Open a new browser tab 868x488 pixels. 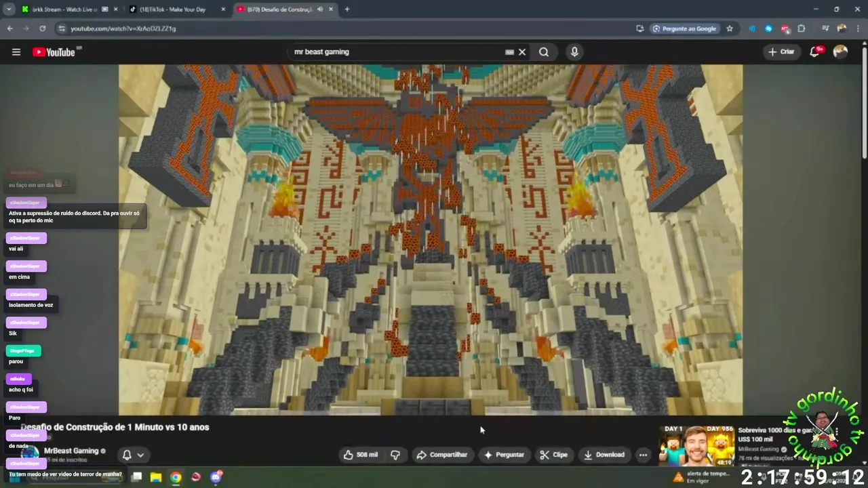[x=347, y=9]
